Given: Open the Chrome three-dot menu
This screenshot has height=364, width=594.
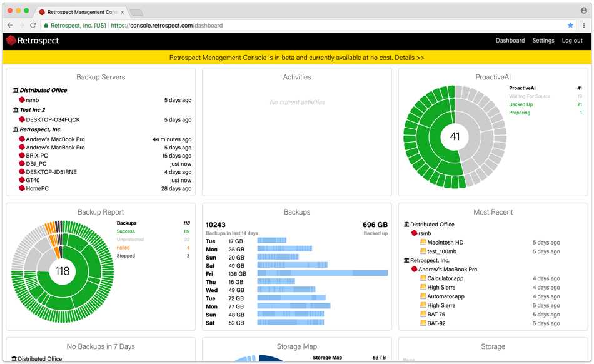Looking at the screenshot, I should click(x=584, y=26).
